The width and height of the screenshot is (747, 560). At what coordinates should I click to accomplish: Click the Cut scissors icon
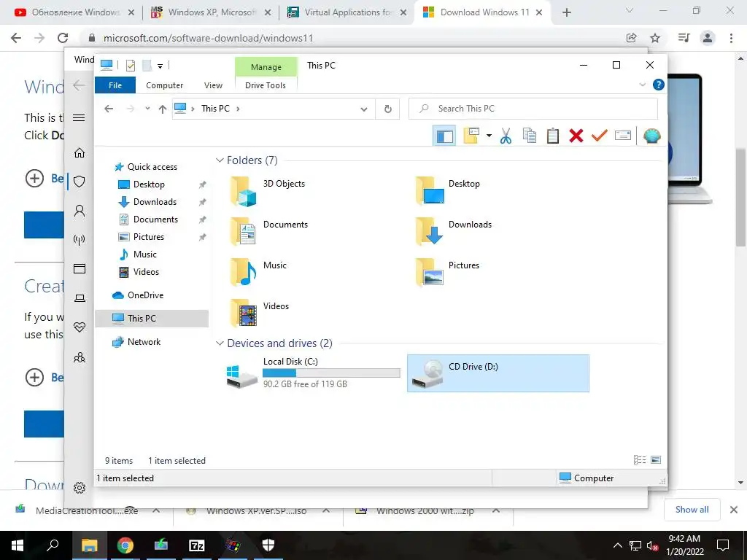(x=506, y=136)
